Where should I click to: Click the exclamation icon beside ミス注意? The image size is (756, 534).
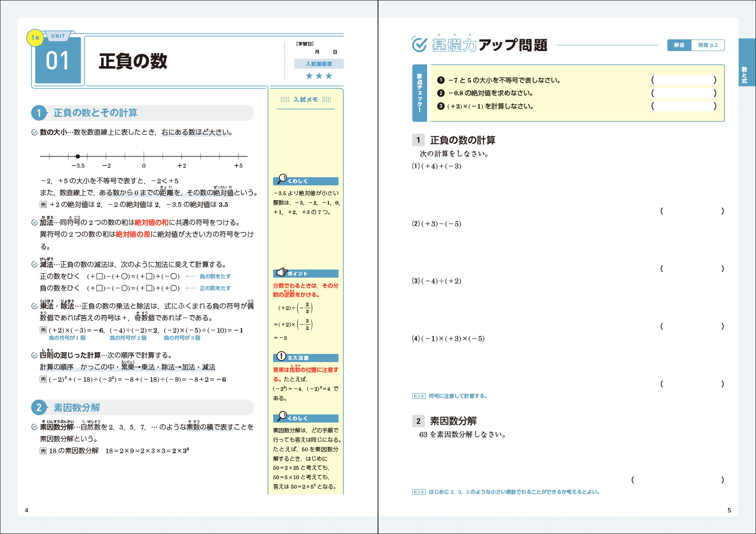pos(281,356)
